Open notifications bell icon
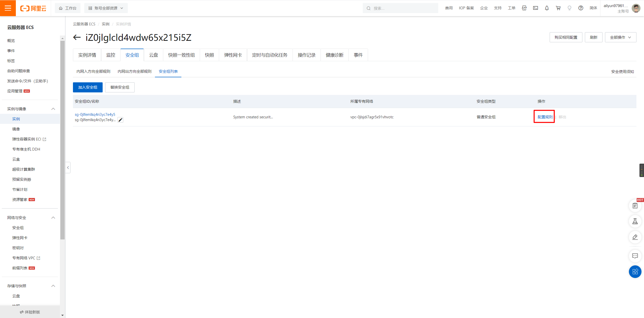Screen dimensions: 644x318 [547, 8]
